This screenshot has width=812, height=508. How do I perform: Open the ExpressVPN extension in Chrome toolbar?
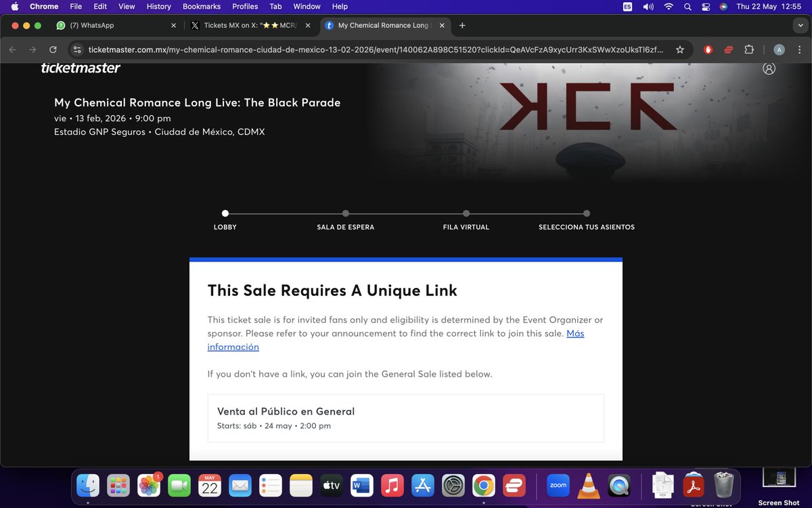tap(729, 49)
